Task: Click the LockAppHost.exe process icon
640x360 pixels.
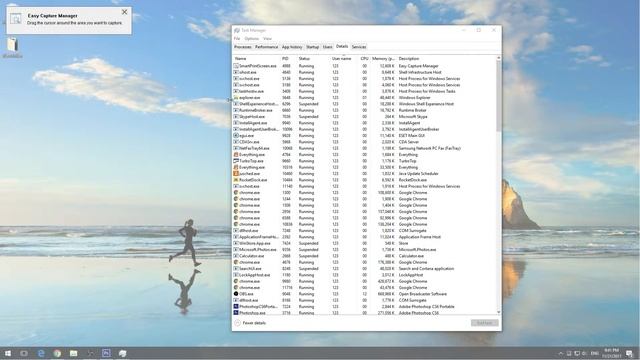Action: click(236, 275)
